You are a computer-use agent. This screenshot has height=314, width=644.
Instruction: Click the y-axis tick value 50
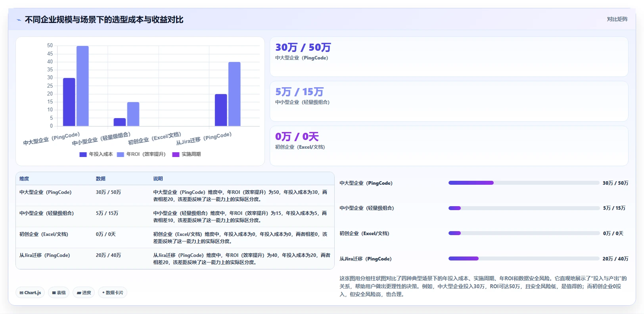(x=50, y=46)
